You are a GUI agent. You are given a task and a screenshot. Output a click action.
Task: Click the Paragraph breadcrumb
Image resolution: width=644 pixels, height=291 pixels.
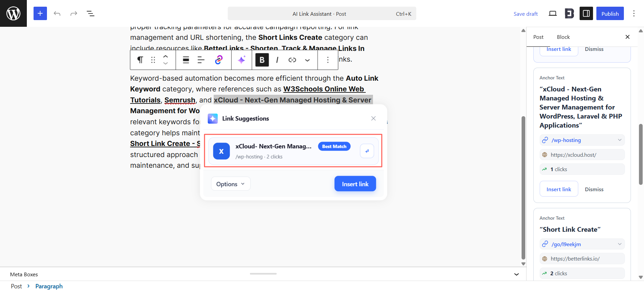[x=49, y=286]
